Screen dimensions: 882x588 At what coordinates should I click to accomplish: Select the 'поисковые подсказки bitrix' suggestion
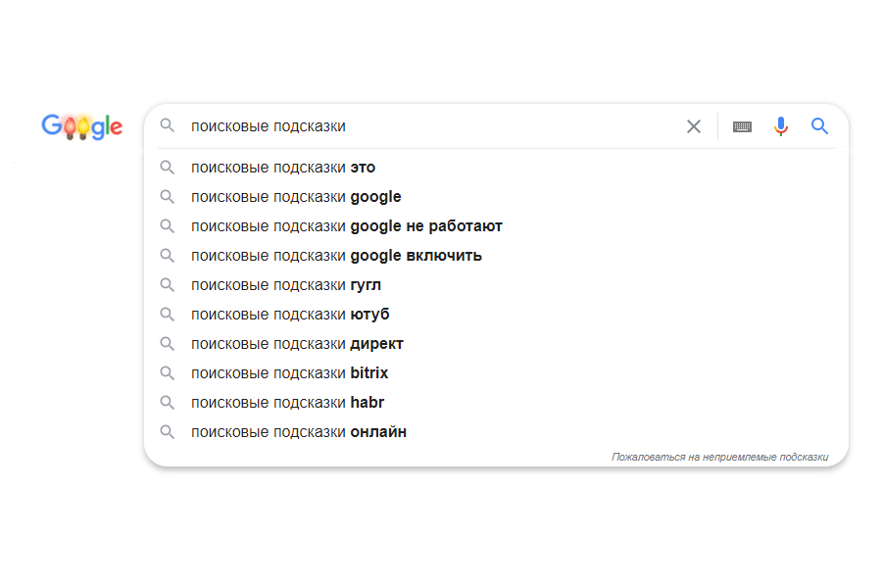point(289,373)
